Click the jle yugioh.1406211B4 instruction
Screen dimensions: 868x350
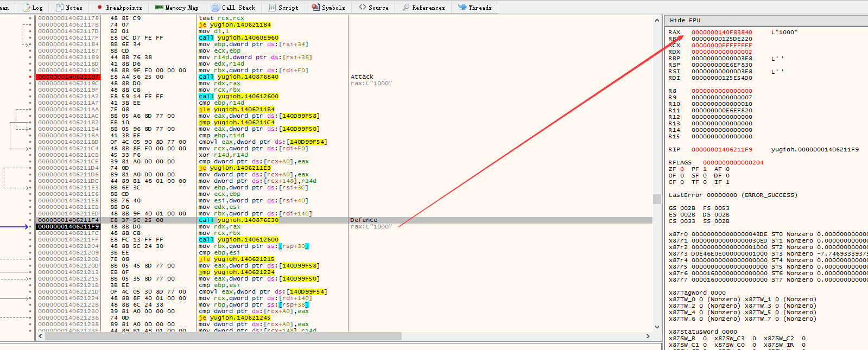pyautogui.click(x=237, y=110)
